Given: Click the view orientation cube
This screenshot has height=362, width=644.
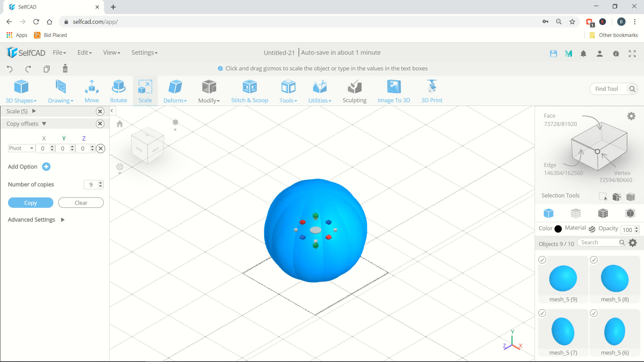Looking at the screenshot, I should pyautogui.click(x=148, y=145).
